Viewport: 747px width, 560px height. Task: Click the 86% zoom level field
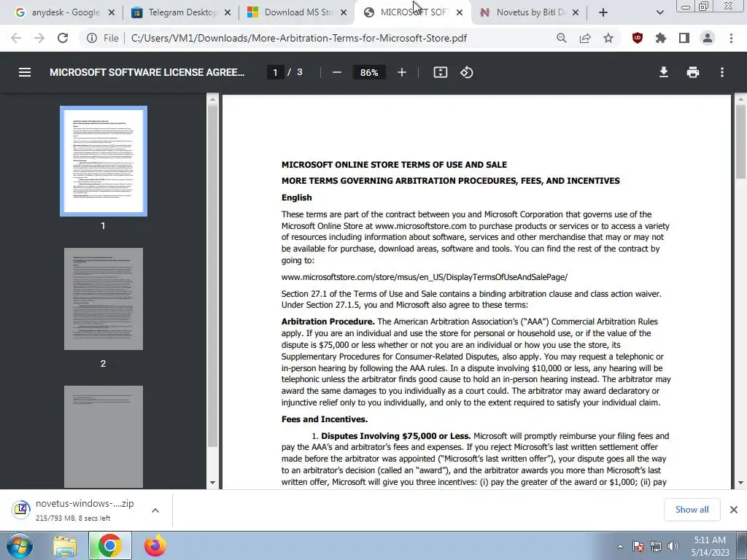click(369, 72)
